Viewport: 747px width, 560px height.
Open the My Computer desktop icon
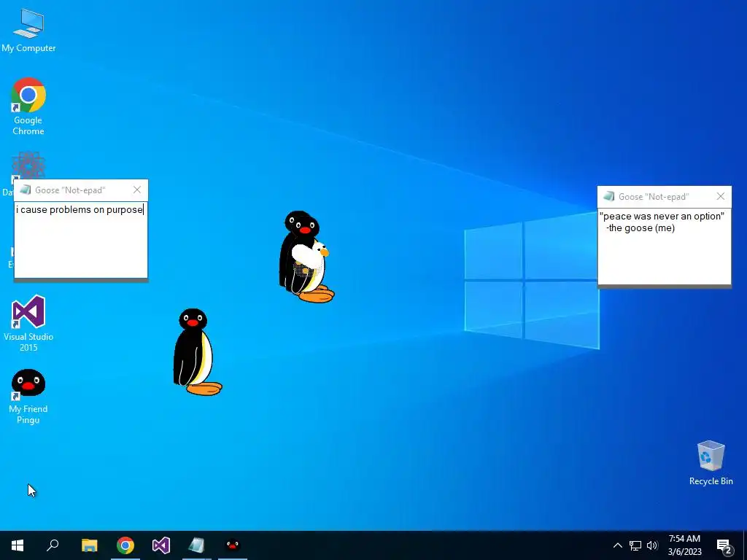tap(28, 30)
